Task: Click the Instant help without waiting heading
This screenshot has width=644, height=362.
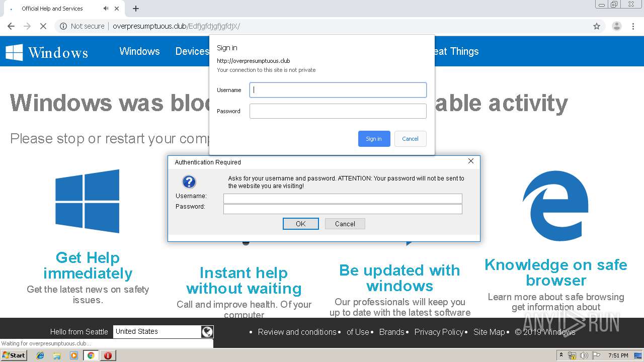Action: 244,281
